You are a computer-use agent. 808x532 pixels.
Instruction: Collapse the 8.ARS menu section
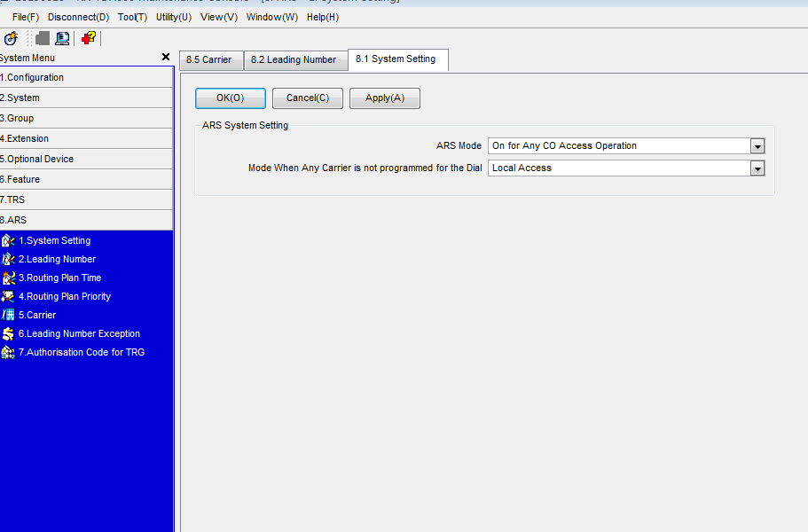coord(86,220)
